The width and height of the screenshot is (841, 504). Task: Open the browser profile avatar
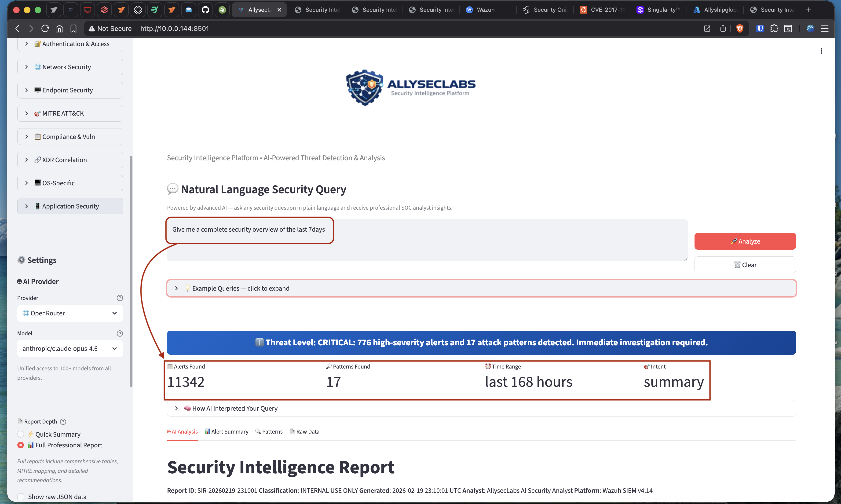810,29
